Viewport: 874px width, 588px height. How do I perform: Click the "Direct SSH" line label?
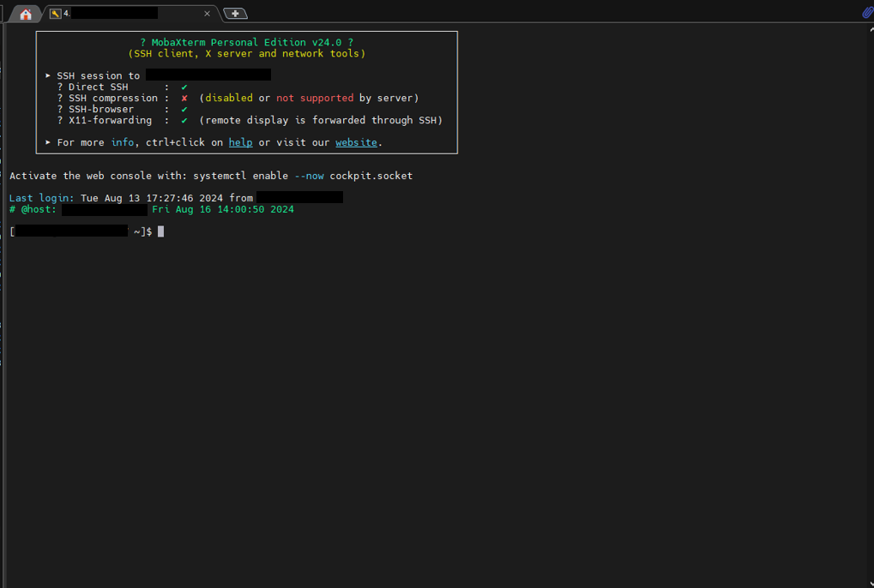coord(98,87)
